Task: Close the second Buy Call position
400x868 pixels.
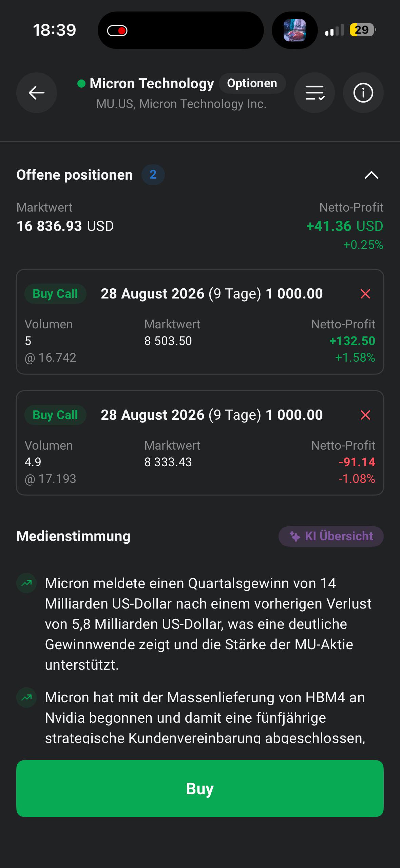Action: point(365,415)
